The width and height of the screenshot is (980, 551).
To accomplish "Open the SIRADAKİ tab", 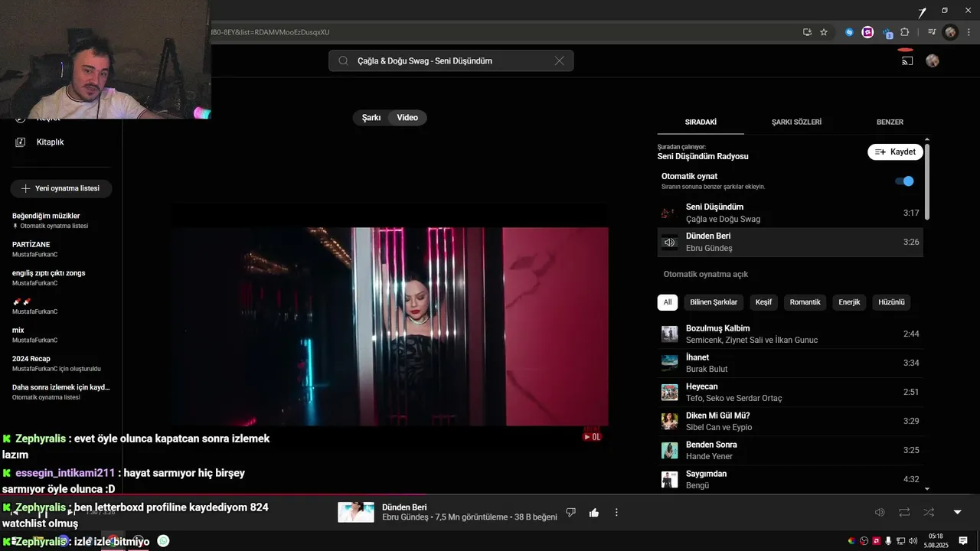I will pos(701,122).
